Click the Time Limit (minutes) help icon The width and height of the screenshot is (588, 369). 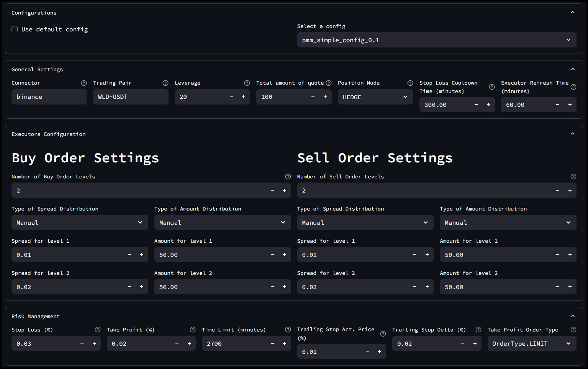click(288, 330)
